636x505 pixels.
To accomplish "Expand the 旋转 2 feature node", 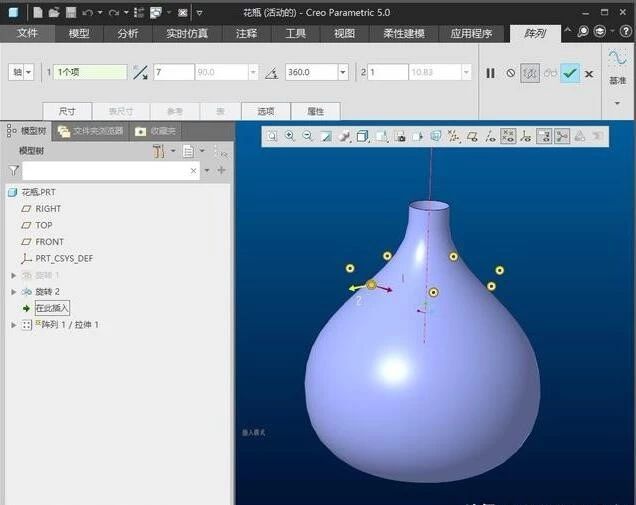I will [13, 291].
